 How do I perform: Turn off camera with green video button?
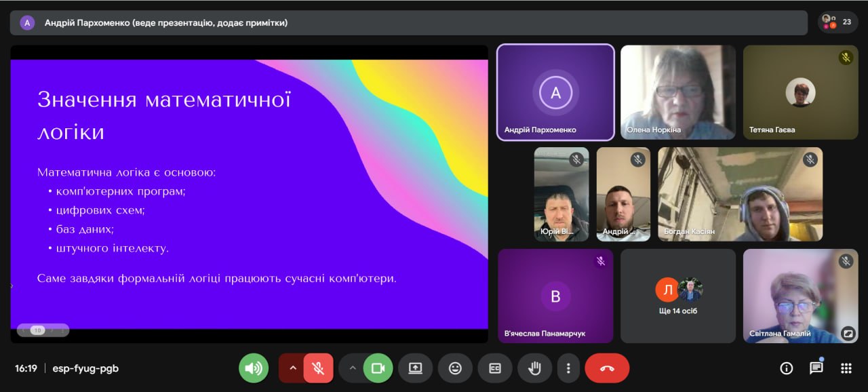coord(378,368)
